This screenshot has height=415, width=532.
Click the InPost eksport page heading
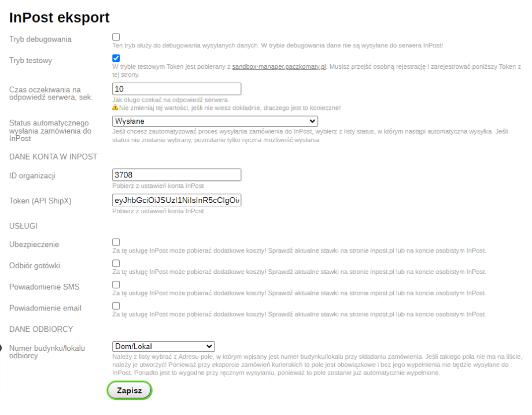coord(60,18)
